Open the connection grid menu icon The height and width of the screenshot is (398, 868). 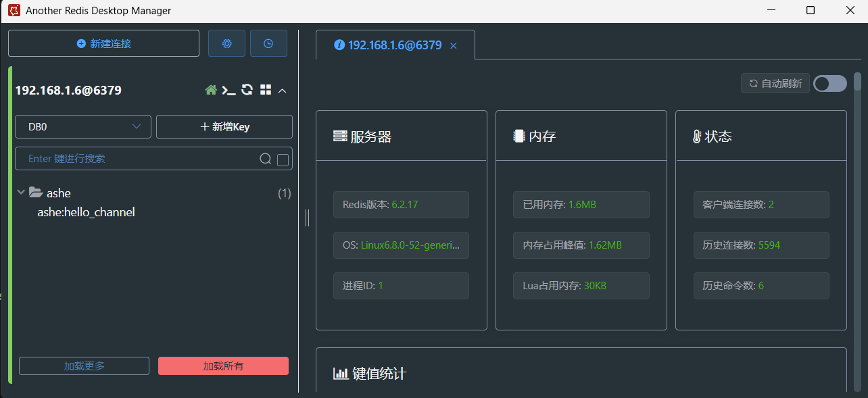coord(266,90)
